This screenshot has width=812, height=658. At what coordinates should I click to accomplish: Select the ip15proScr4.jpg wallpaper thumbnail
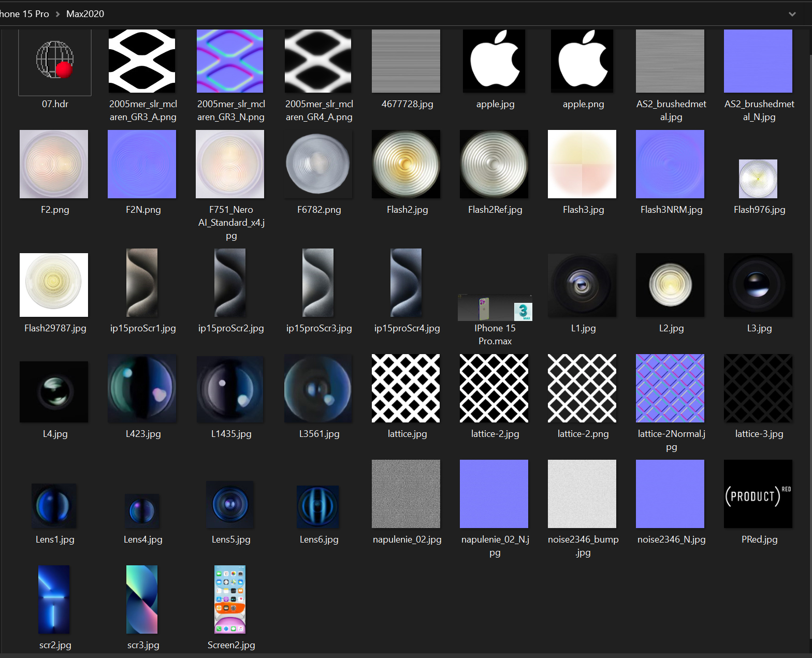point(406,283)
